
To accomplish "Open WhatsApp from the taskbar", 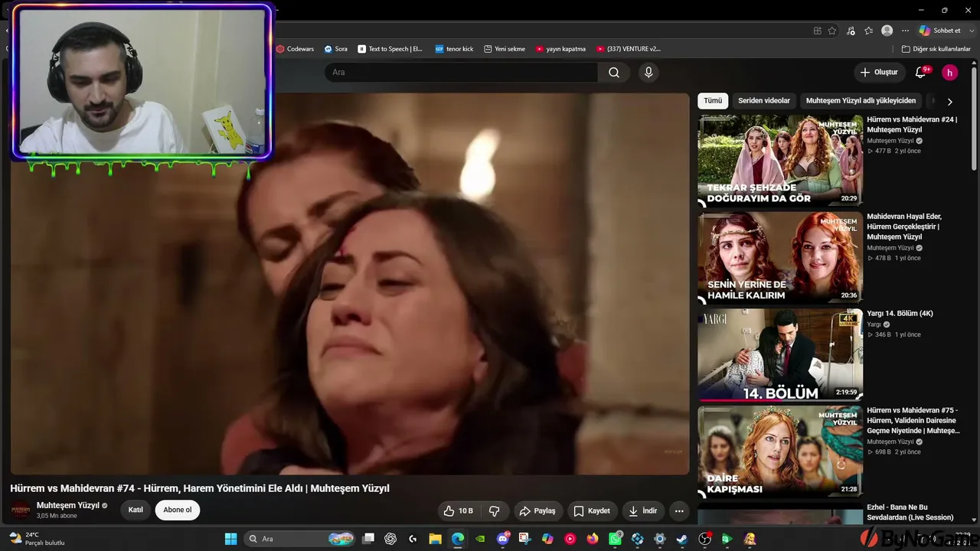I will [615, 539].
